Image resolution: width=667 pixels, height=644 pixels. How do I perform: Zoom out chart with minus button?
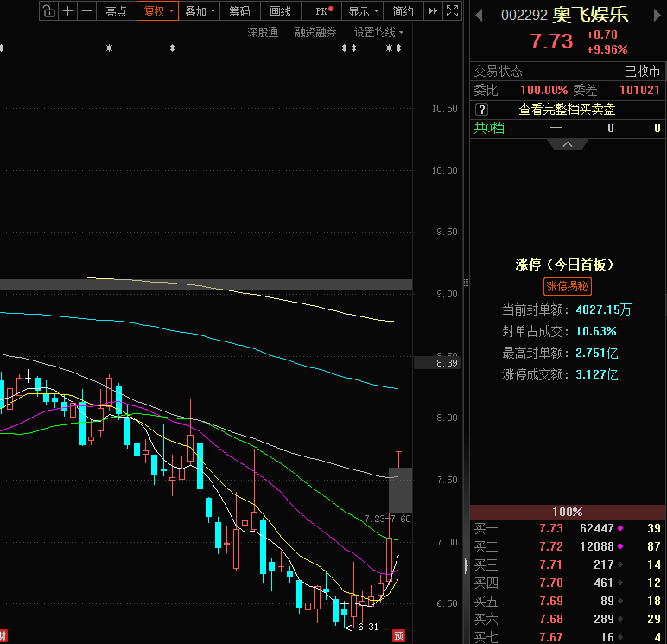tap(86, 11)
